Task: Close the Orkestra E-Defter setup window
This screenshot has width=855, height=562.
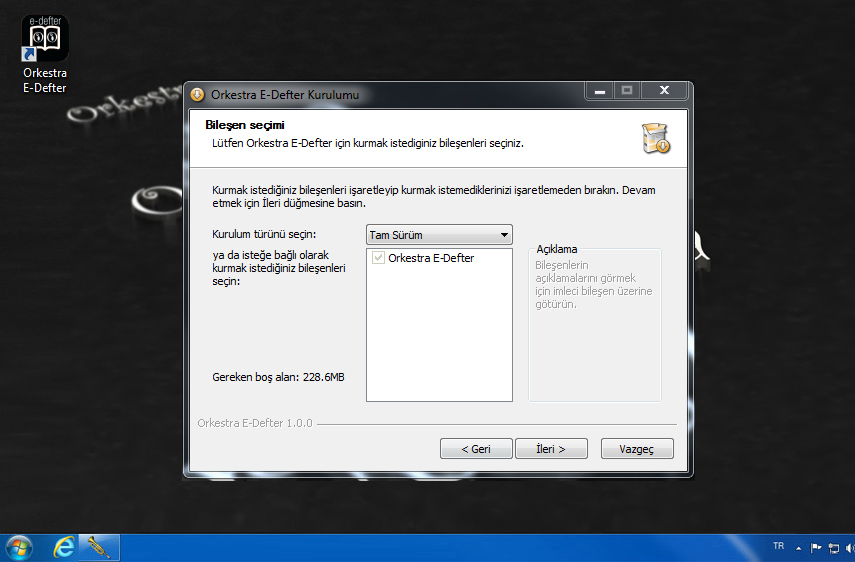Action: [663, 91]
